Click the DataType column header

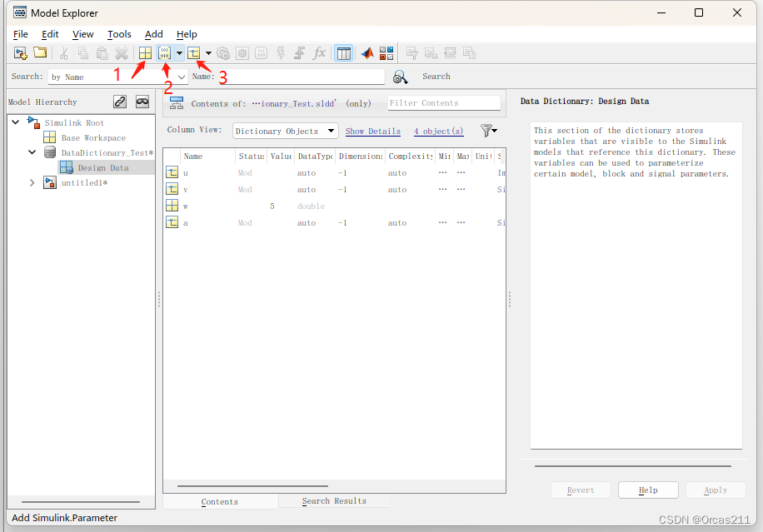[315, 156]
